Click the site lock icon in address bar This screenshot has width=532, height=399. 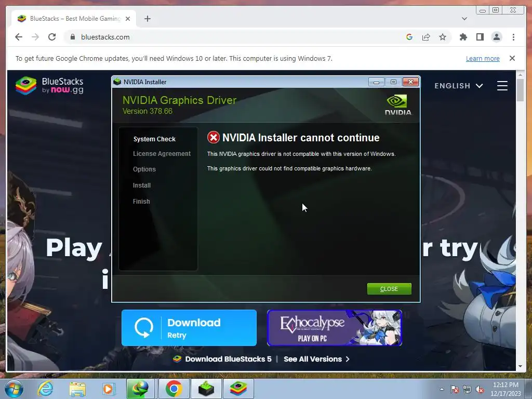tap(72, 37)
